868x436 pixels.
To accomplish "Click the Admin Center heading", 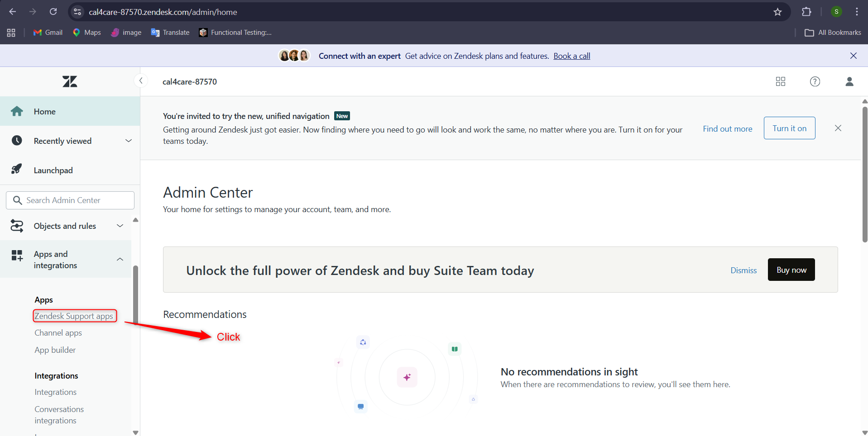I will pyautogui.click(x=208, y=192).
